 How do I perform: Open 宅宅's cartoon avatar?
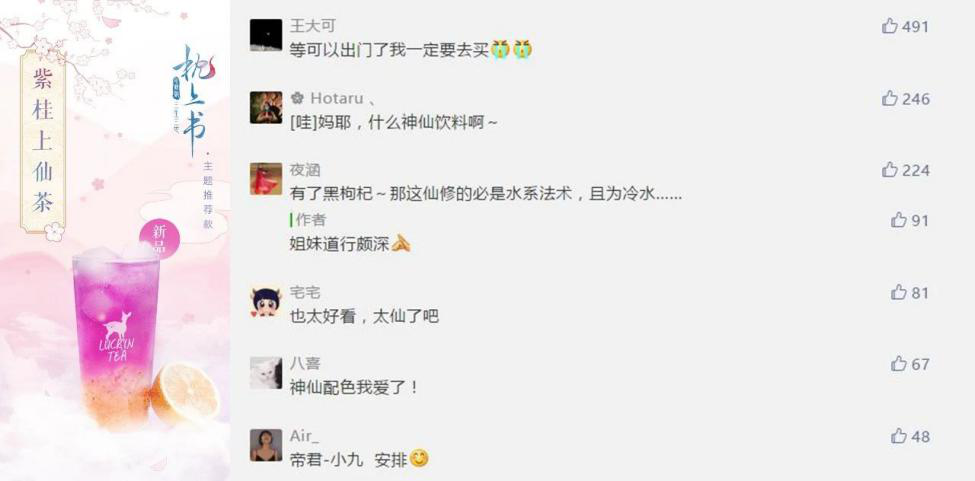[x=266, y=302]
